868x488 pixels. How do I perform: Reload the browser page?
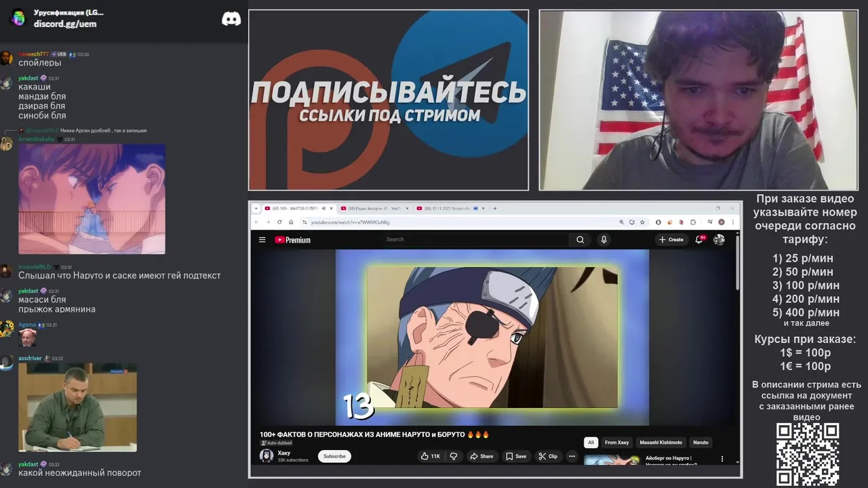(278, 222)
